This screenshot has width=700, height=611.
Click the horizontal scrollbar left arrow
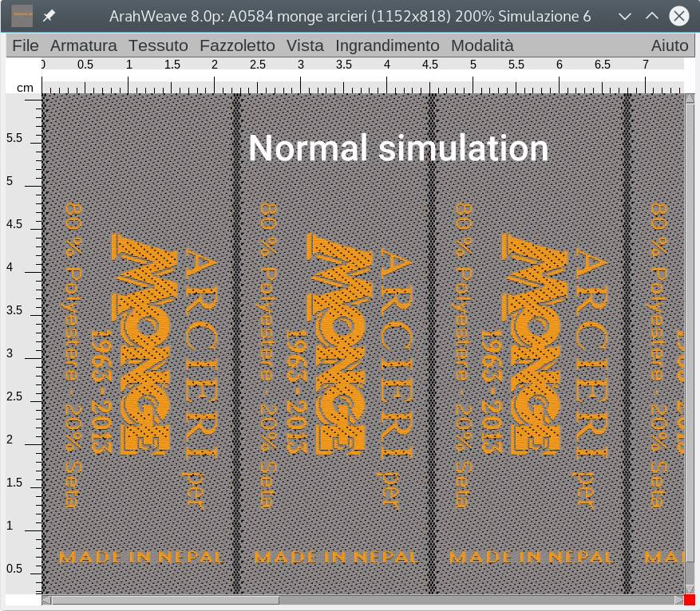(x=46, y=600)
